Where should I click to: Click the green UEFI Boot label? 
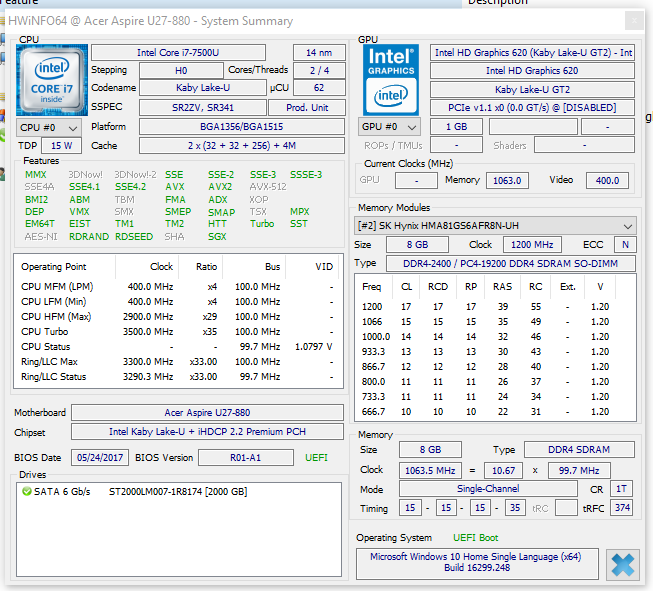pyautogui.click(x=476, y=538)
